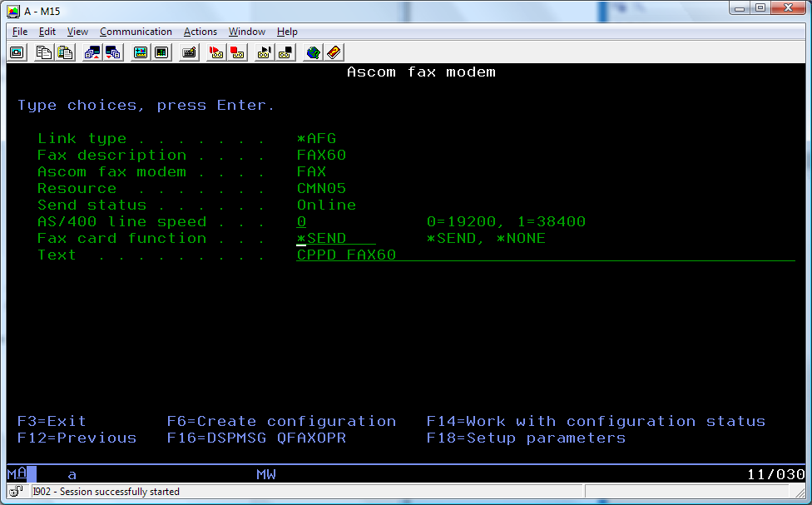Start recording a macro with red play icon
This screenshot has width=812, height=505.
coord(216,52)
